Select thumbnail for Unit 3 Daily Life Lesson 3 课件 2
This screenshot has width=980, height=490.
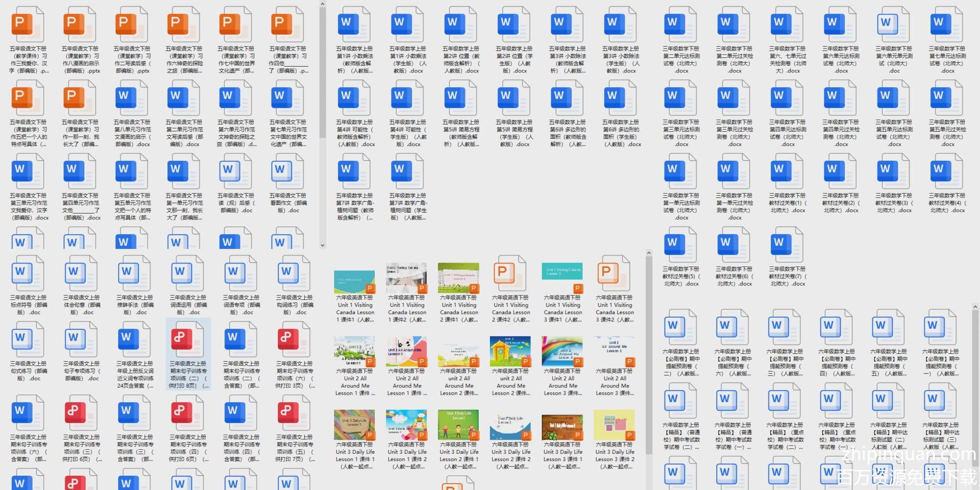(614, 425)
